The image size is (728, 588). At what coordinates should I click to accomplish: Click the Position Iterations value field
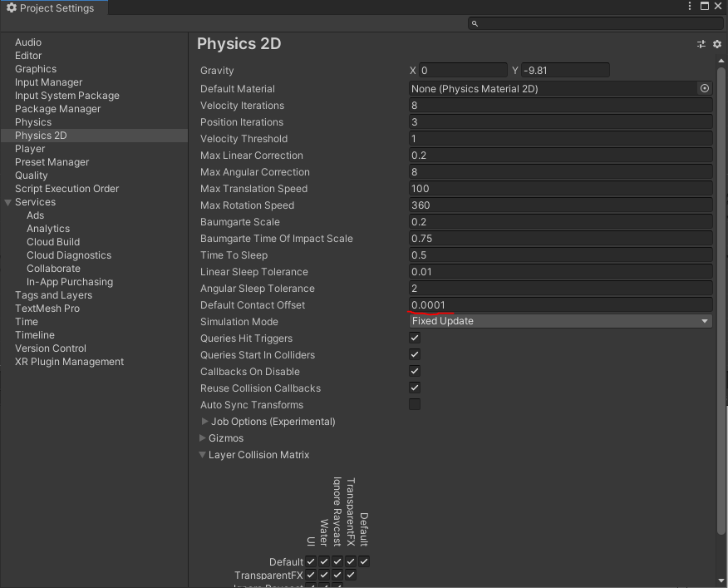pyautogui.click(x=560, y=122)
